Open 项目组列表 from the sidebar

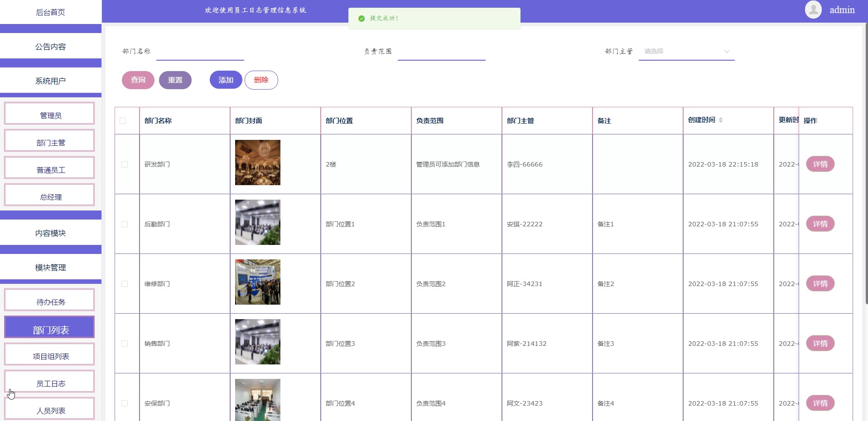point(50,356)
